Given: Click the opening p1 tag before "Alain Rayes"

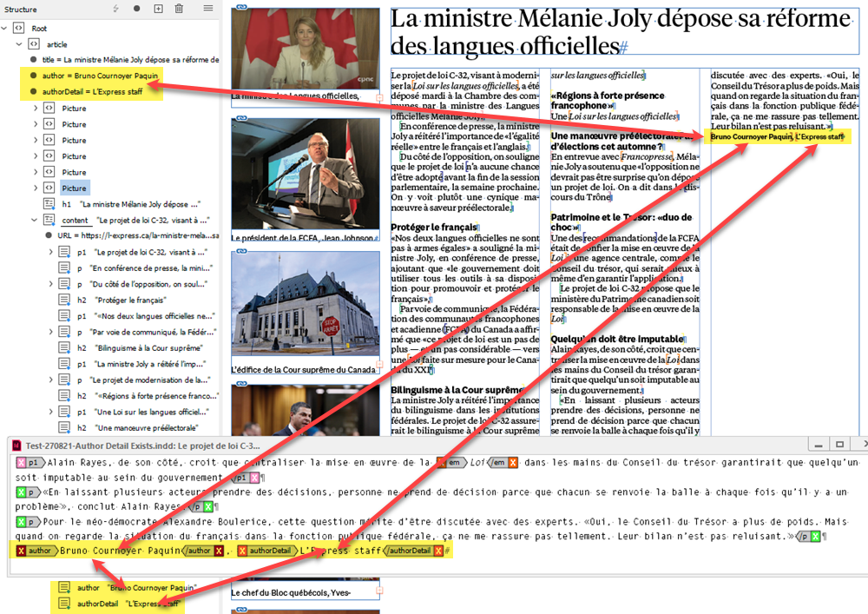Looking at the screenshot, I should (30, 462).
